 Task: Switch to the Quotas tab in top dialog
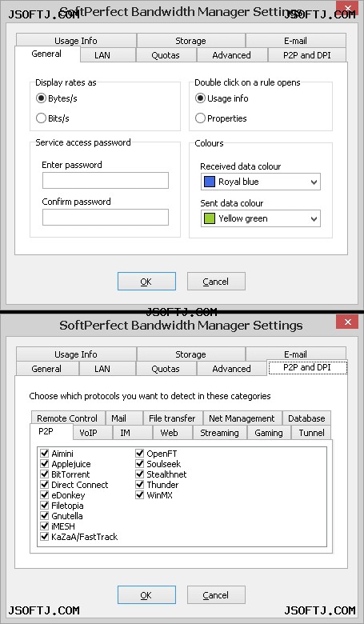pos(166,55)
